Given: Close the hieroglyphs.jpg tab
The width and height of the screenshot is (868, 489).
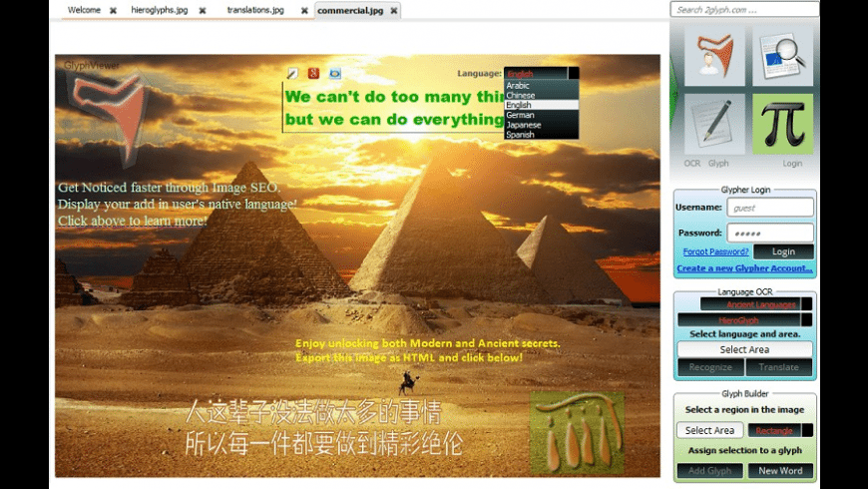Looking at the screenshot, I should pyautogui.click(x=203, y=11).
